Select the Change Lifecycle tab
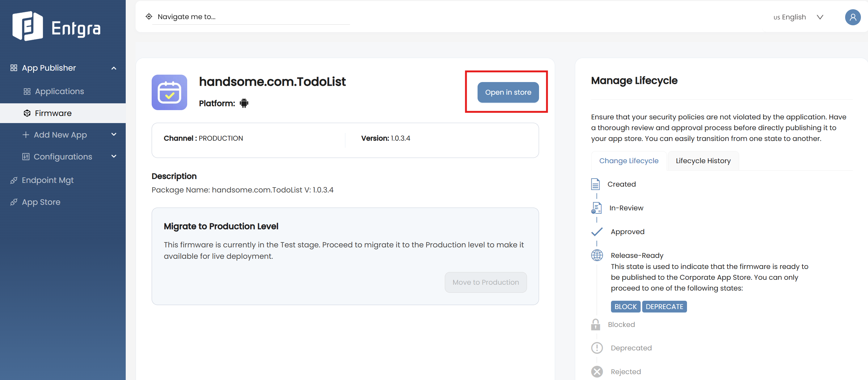 (628, 161)
